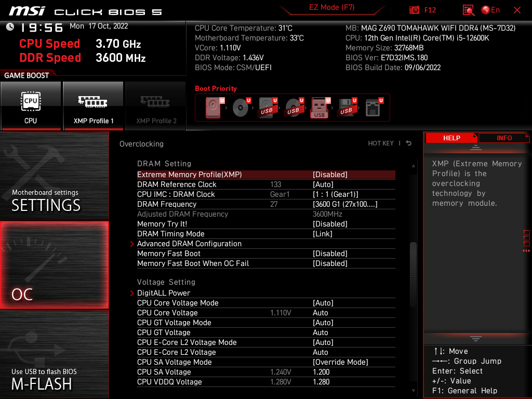Toggle the CPU Game Boost button
The image size is (532, 399).
(31, 106)
